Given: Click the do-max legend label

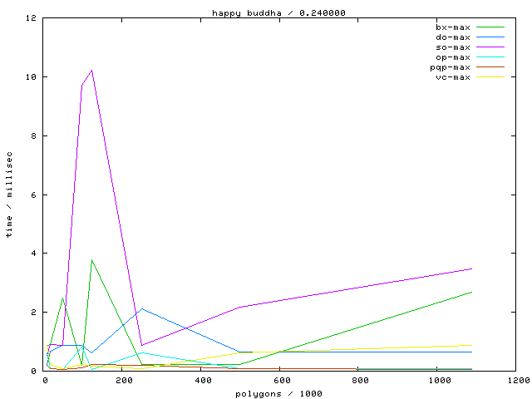Looking at the screenshot, I should 453,37.
